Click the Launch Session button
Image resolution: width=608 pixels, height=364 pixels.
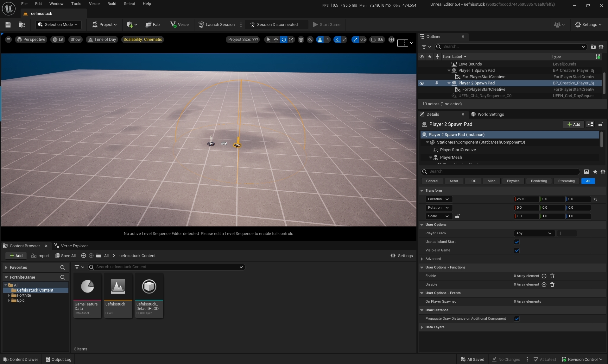click(x=217, y=25)
